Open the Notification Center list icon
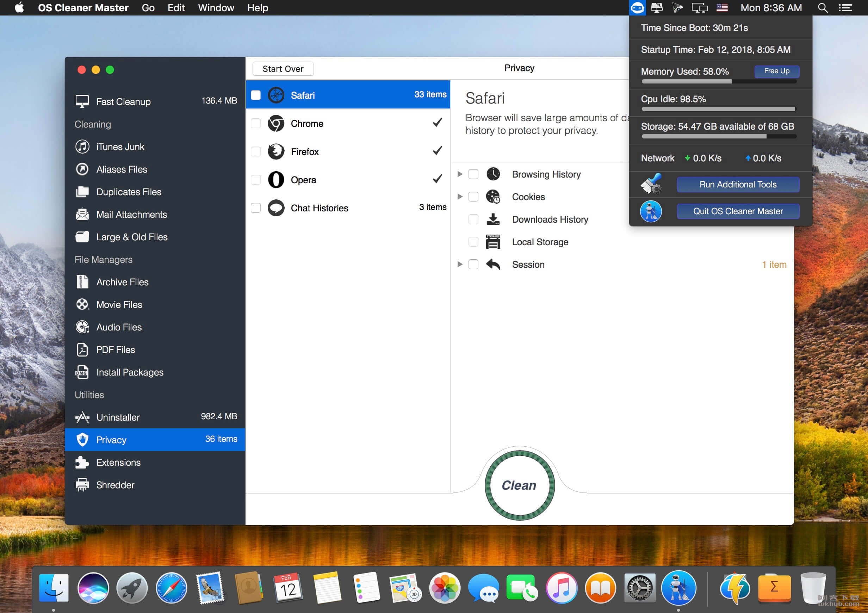 click(x=845, y=7)
